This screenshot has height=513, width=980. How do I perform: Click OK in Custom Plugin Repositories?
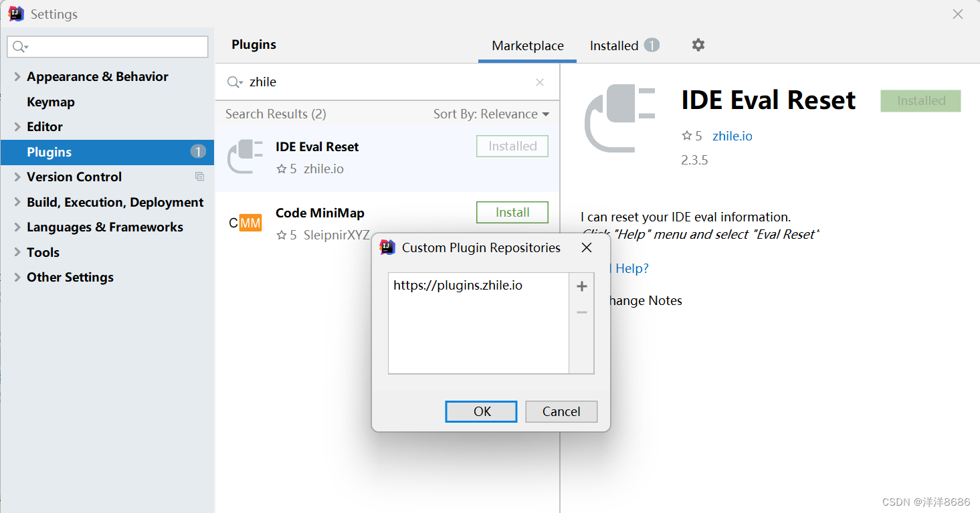tap(481, 411)
